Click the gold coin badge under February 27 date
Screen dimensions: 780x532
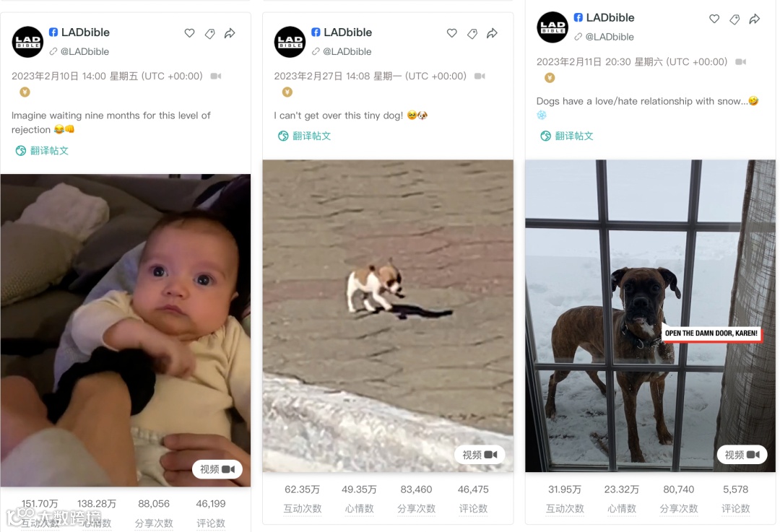tap(287, 92)
